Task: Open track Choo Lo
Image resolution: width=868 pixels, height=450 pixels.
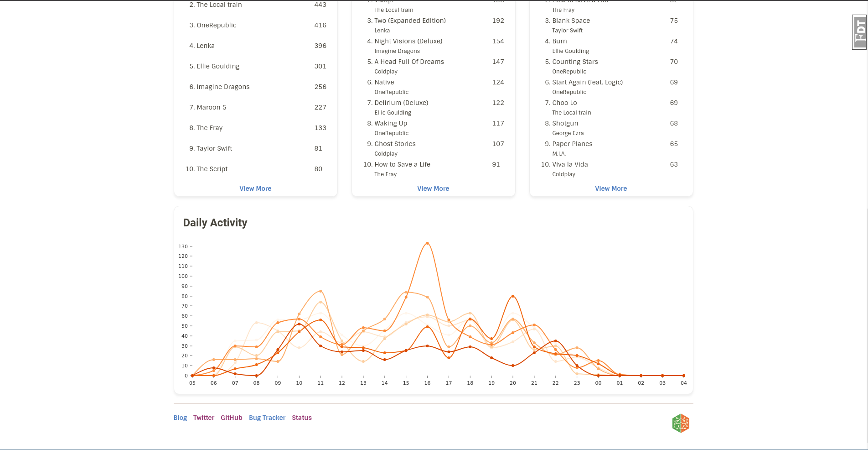Action: coord(565,103)
